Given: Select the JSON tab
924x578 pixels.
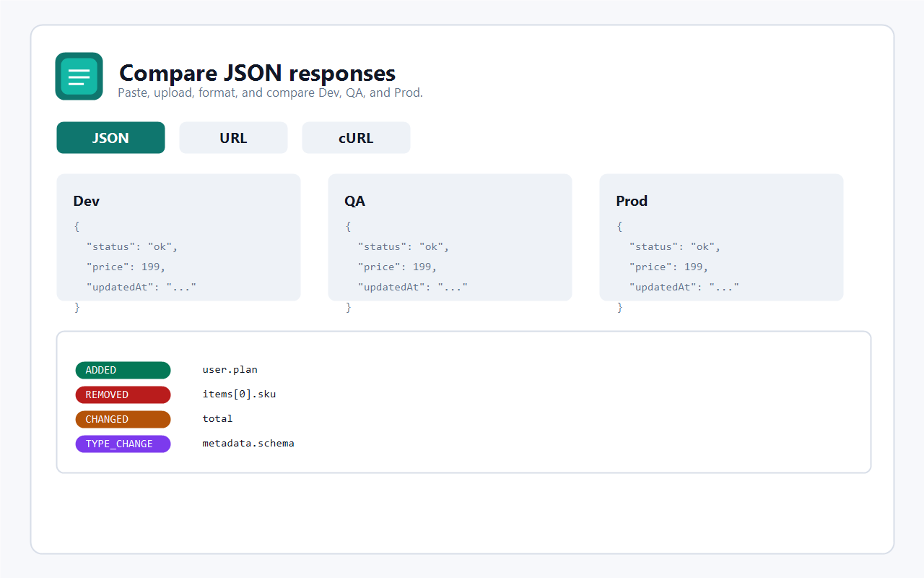Looking at the screenshot, I should 110,138.
